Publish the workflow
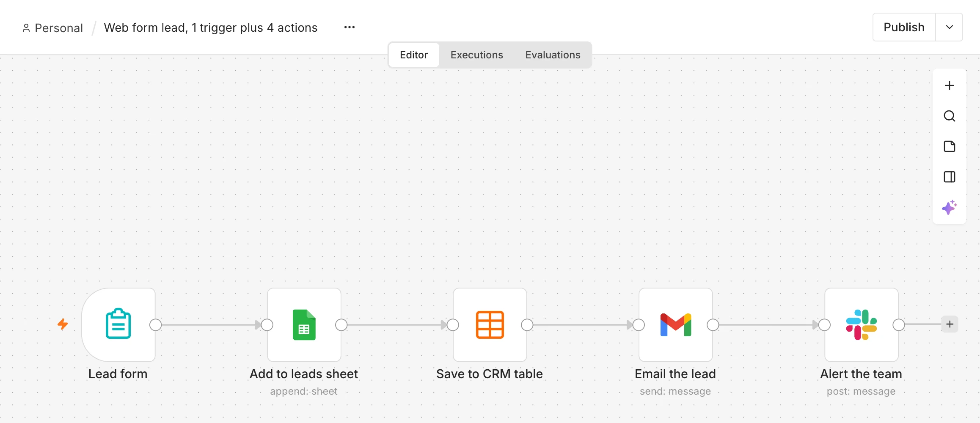 (904, 27)
